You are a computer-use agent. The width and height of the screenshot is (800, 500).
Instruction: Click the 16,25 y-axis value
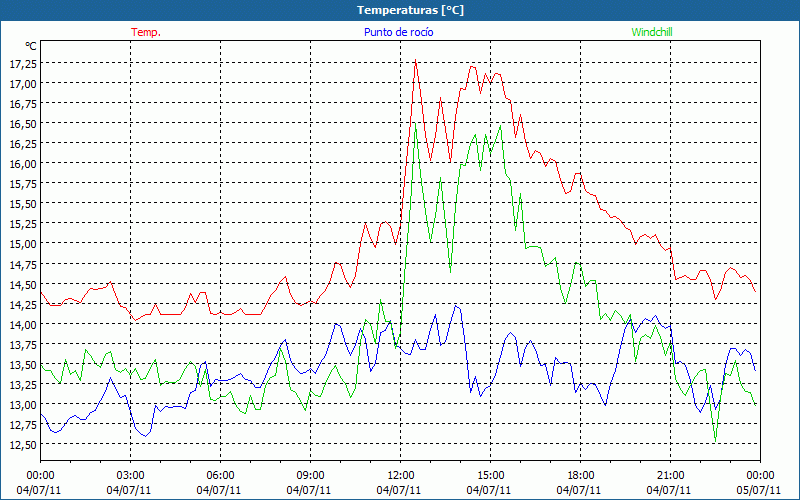(x=23, y=143)
